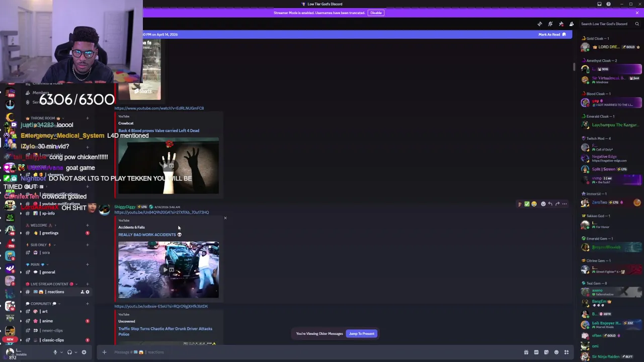Edit reactions channel settings gear
The width and height of the screenshot is (644, 362).
pyautogui.click(x=87, y=292)
